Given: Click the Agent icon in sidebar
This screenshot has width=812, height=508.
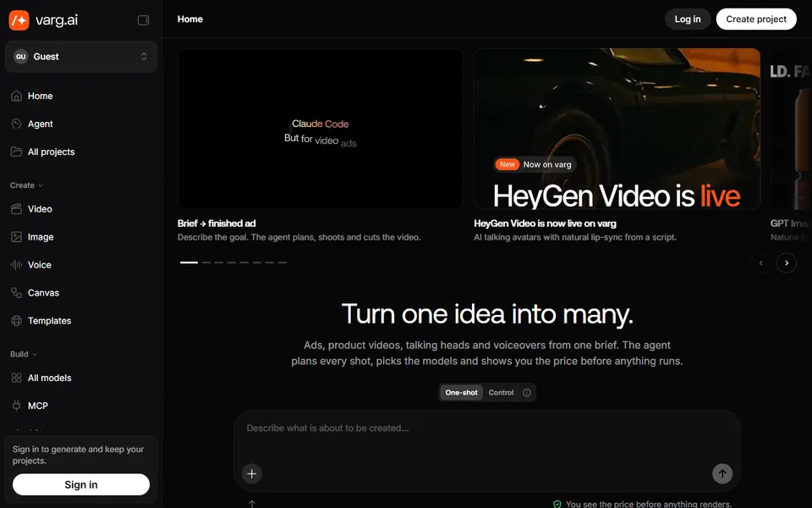Looking at the screenshot, I should (x=17, y=124).
